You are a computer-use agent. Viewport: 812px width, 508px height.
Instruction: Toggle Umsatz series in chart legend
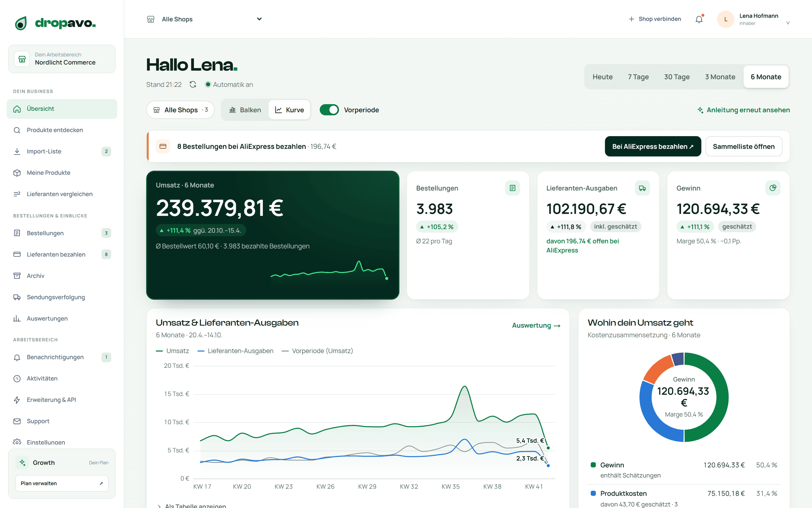pyautogui.click(x=173, y=351)
